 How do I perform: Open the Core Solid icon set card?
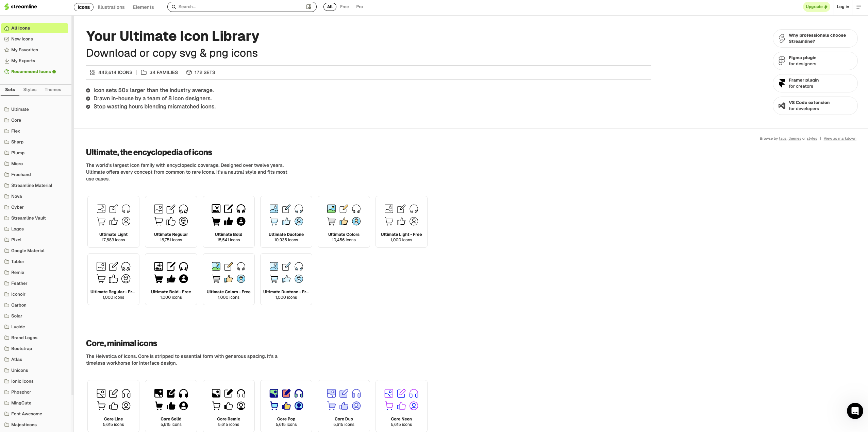pyautogui.click(x=171, y=406)
